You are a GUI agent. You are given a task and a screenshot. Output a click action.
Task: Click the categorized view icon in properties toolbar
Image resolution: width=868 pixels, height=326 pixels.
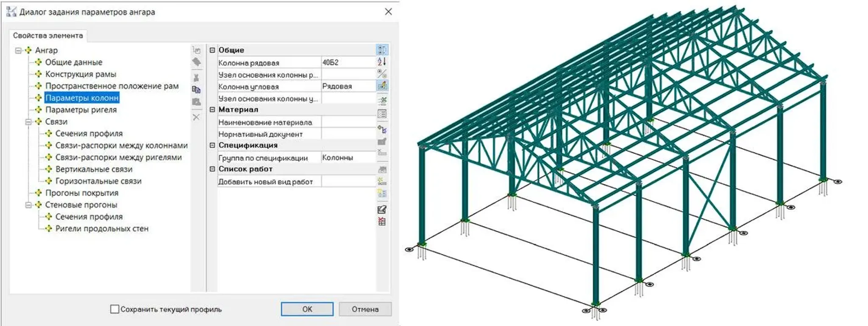tap(382, 50)
